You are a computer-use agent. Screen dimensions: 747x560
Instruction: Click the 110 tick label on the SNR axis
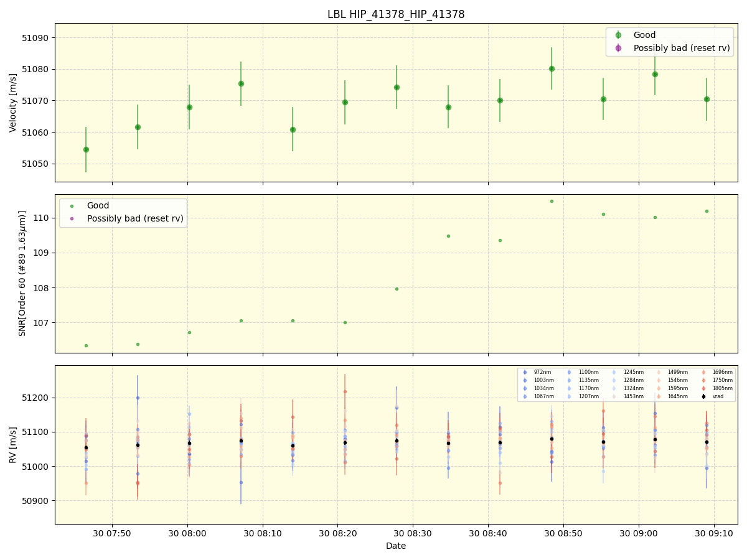coord(40,218)
